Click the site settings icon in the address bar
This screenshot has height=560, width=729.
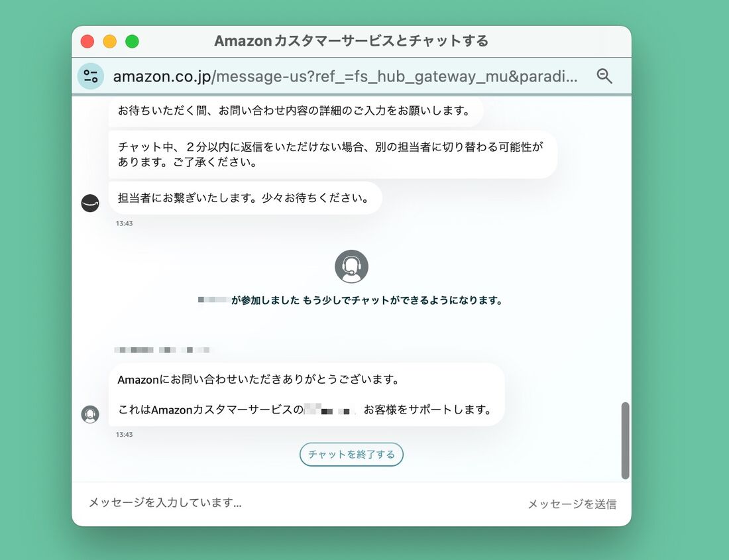pos(91,76)
